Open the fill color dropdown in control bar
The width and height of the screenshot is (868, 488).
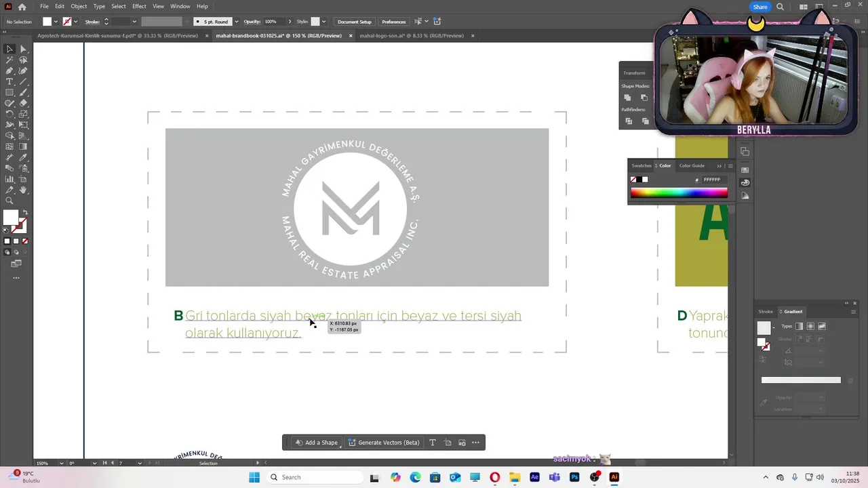tap(56, 22)
